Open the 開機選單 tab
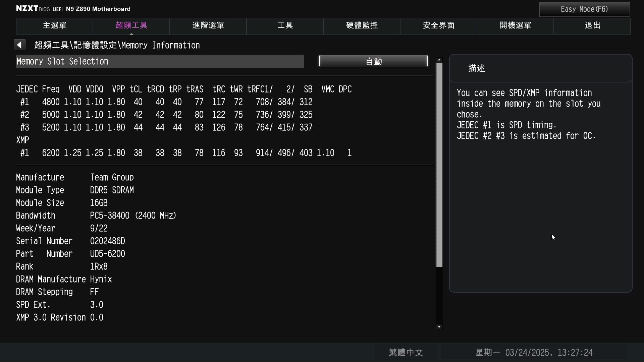Viewport: 644px width, 362px height. (515, 26)
